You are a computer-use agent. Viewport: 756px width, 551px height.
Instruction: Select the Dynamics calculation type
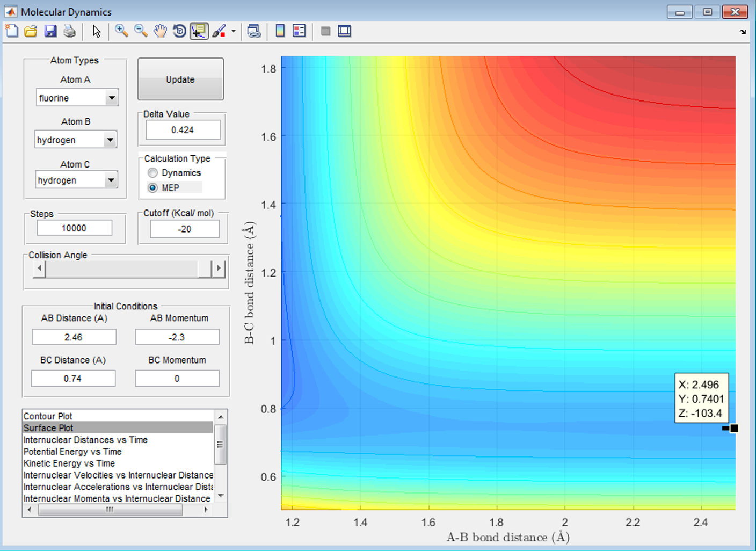[x=153, y=173]
